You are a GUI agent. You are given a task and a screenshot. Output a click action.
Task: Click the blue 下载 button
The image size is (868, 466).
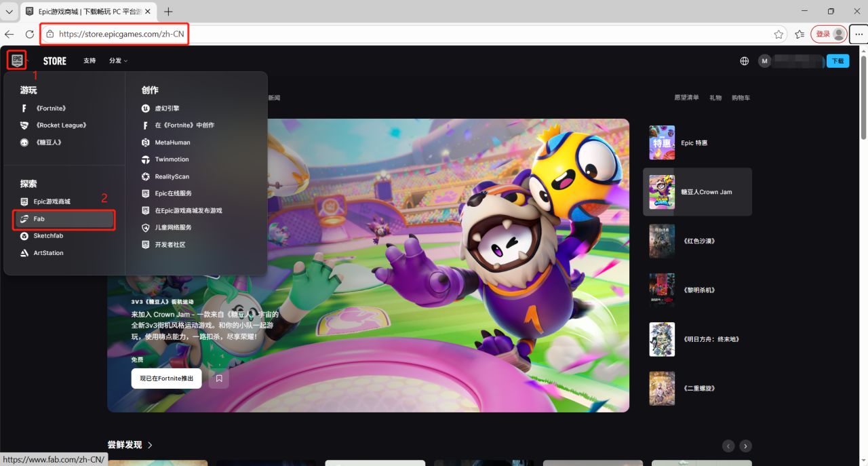coord(838,61)
